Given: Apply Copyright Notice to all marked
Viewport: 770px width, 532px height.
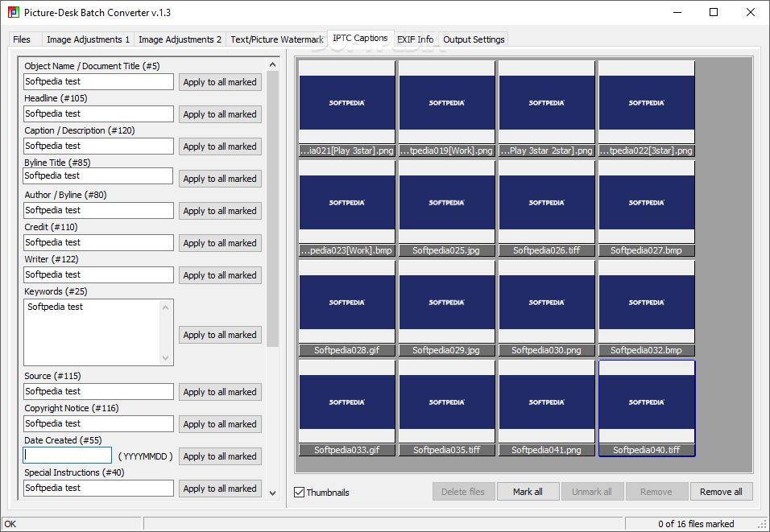Looking at the screenshot, I should coord(220,424).
